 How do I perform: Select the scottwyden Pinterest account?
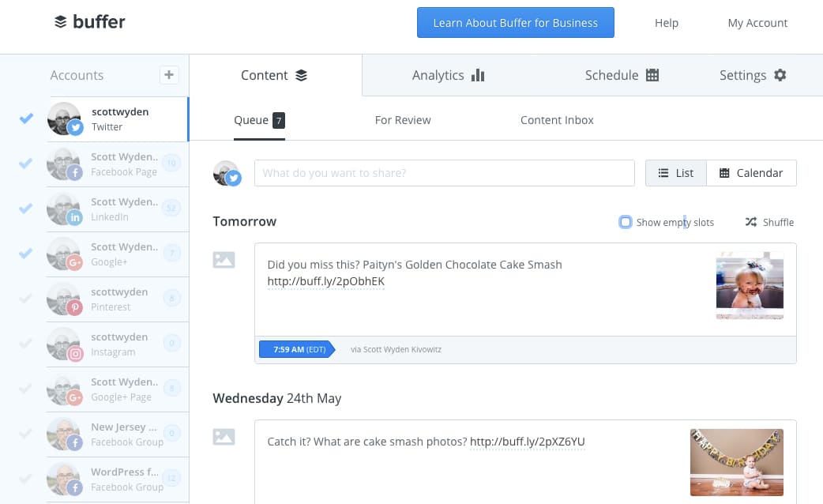[x=118, y=299]
